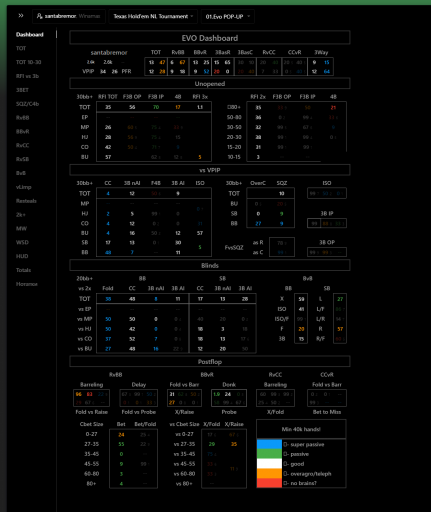Click the Unopened section header
This screenshot has width=431, height=512.
210,84
